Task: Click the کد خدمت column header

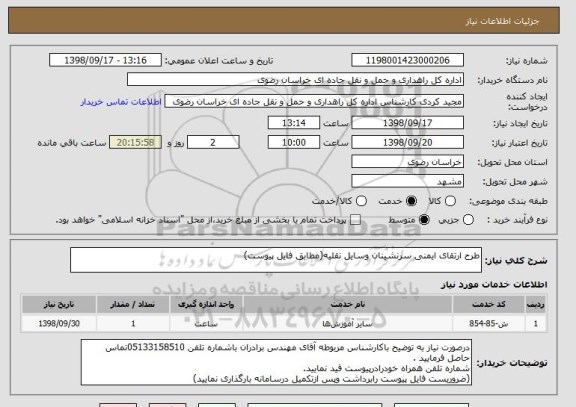Action: point(489,304)
